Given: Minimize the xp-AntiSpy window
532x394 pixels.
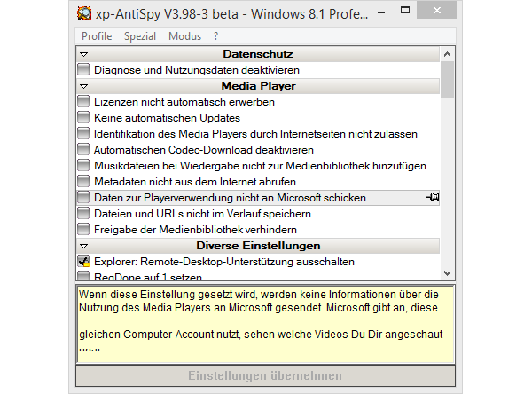Looking at the screenshot, I should pyautogui.click(x=381, y=12).
